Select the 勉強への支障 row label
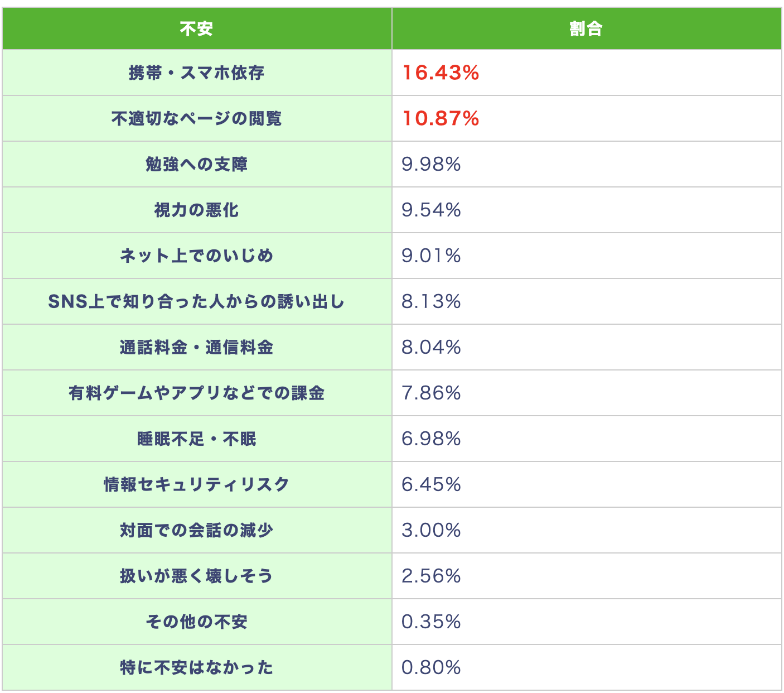The height and width of the screenshot is (693, 784). point(197,165)
